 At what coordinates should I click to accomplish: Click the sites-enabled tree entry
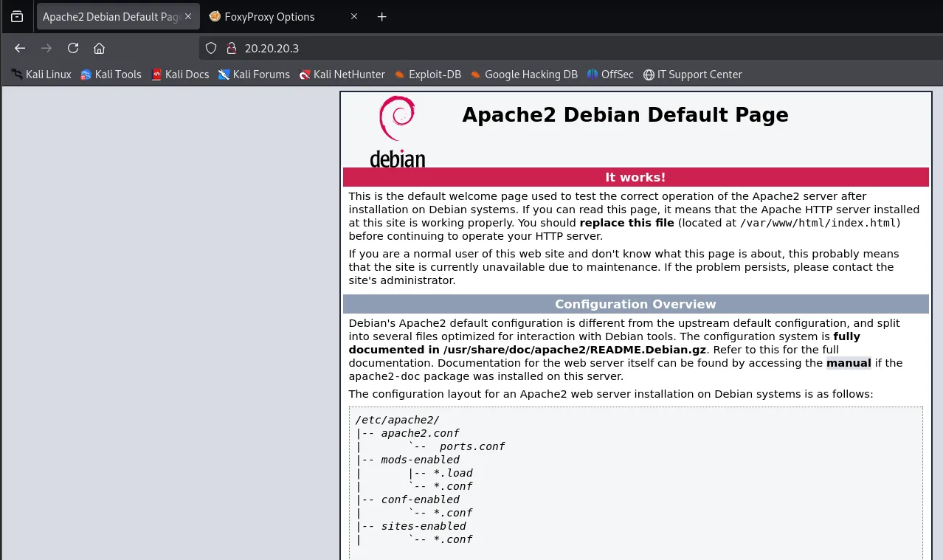(424, 526)
